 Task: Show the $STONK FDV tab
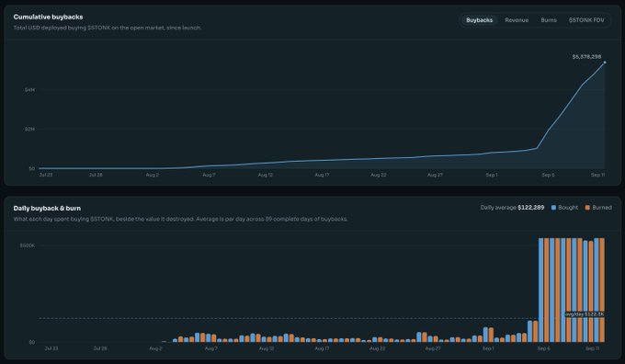586,20
